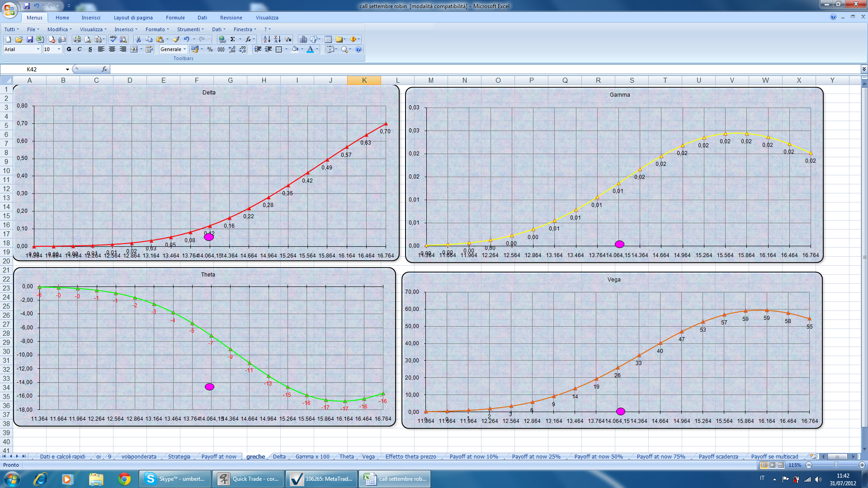Click the Office button
This screenshot has width=868, height=488.
9,9
